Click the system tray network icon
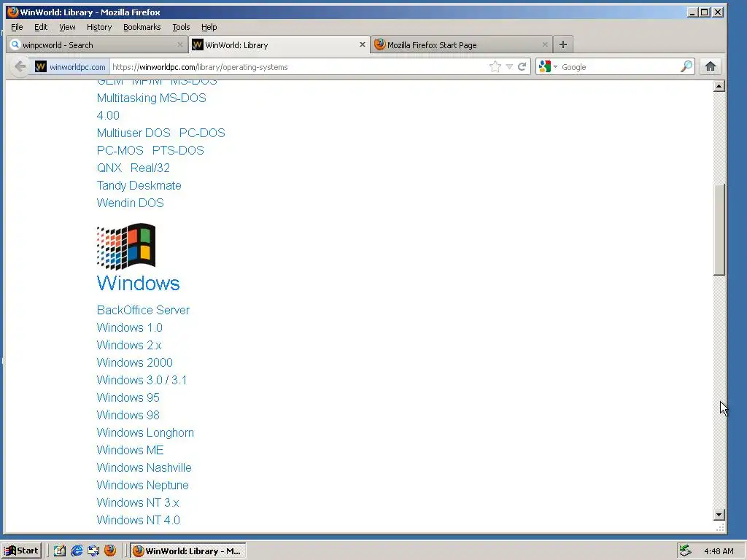Screen dimensions: 747x560 (x=685, y=551)
